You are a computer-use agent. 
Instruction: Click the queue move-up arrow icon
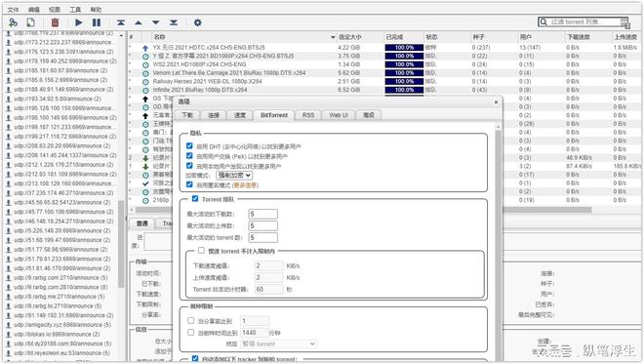tap(139, 22)
